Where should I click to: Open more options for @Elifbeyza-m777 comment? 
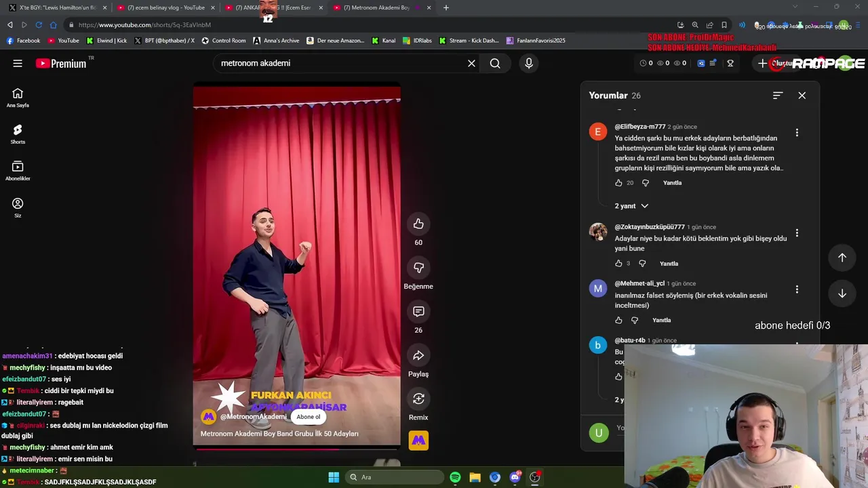797,133
